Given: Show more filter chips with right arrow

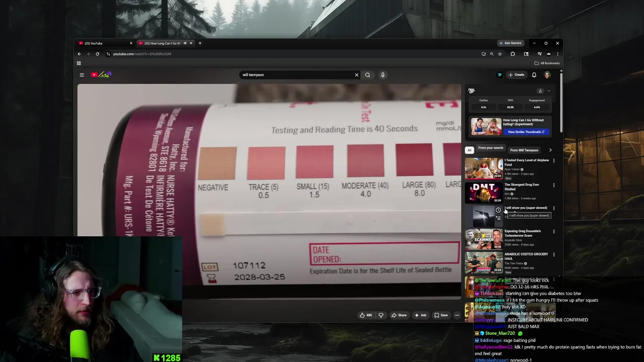Looking at the screenshot, I should (x=550, y=150).
